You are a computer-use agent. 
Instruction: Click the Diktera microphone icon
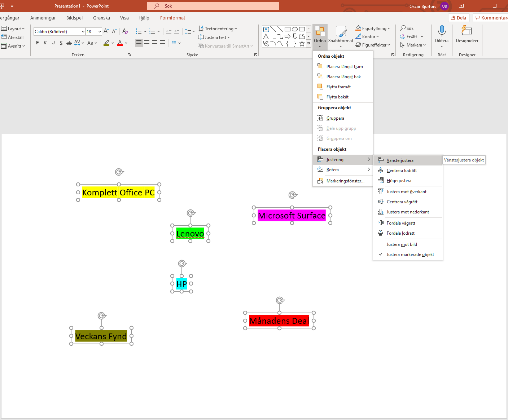coord(442,32)
